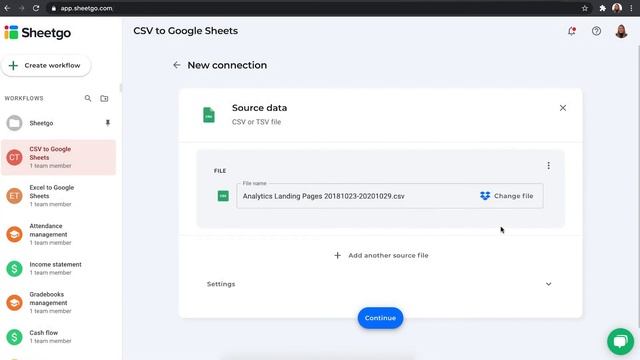640x360 pixels.
Task: Open the Sheetgo folder workflow
Action: click(x=58, y=123)
